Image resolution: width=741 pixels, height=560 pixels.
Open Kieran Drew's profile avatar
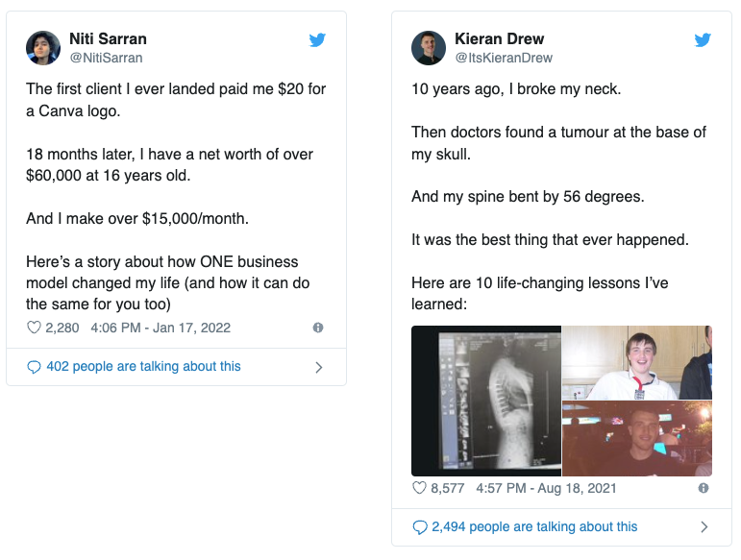pos(428,48)
